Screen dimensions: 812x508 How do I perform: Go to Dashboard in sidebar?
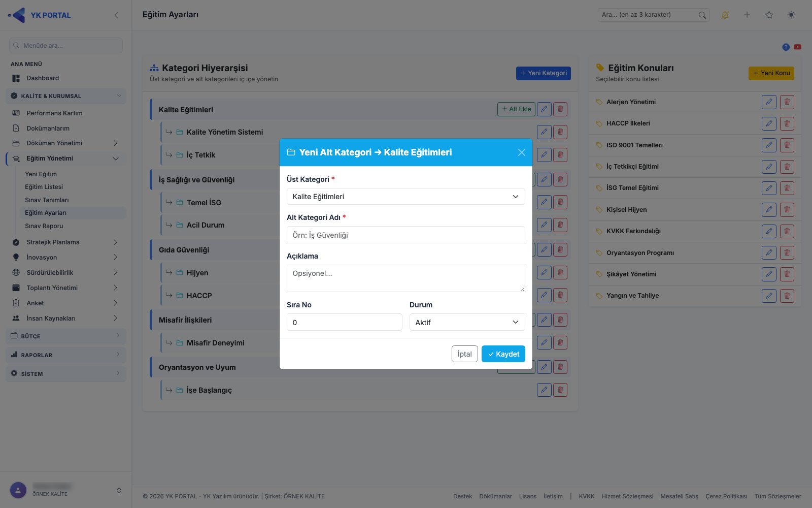click(43, 78)
